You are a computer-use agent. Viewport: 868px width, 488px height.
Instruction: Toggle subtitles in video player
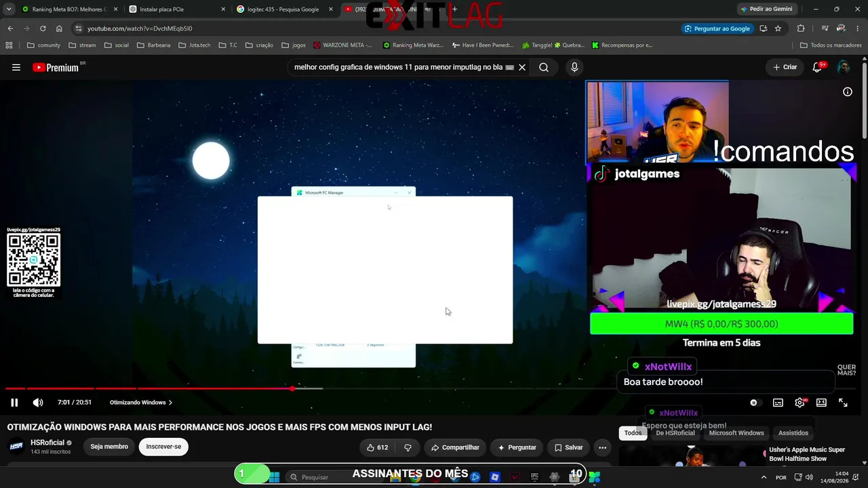[778, 403]
